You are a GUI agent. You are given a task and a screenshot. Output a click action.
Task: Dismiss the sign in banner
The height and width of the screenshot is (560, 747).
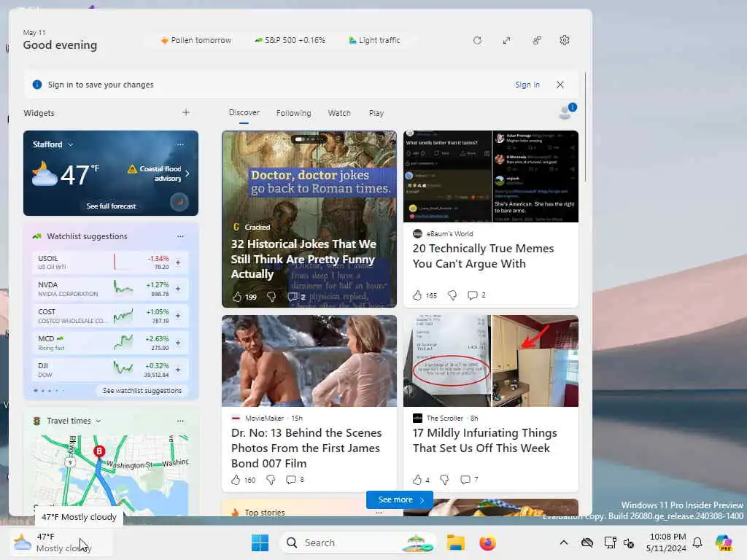click(560, 85)
